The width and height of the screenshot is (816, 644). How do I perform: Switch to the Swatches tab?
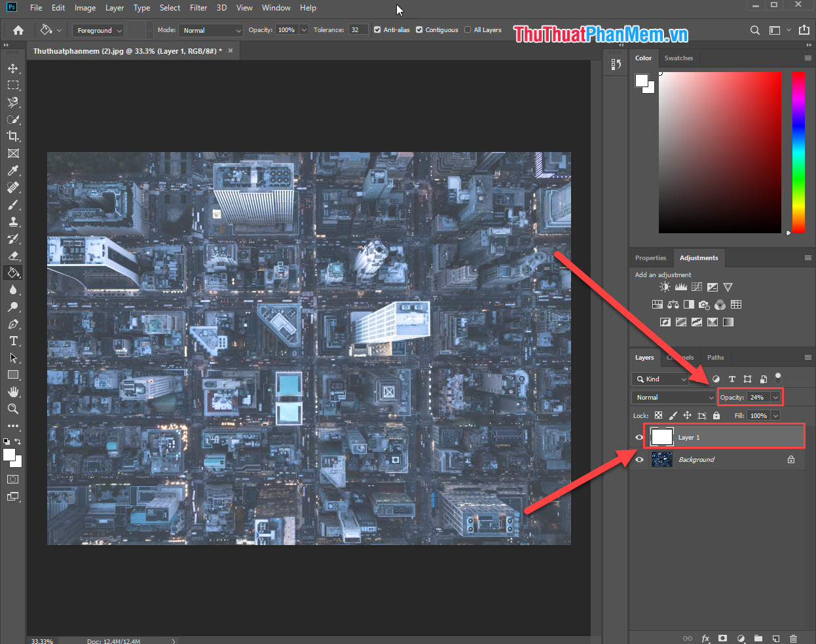click(x=678, y=58)
